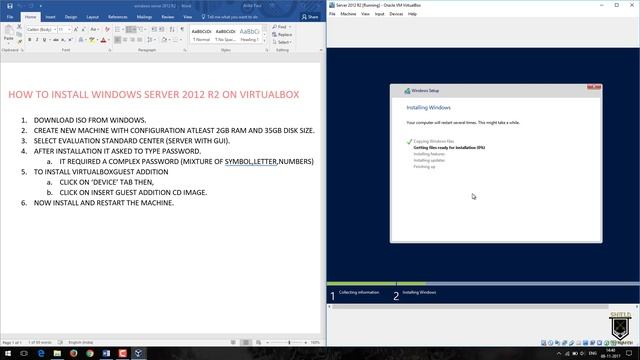Screen dimensions: 640x360
Task: Open the Input menu in VirtualBox
Action: tap(380, 14)
